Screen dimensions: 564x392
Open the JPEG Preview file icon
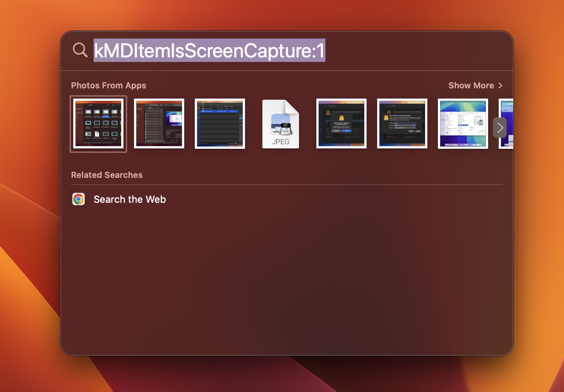pyautogui.click(x=280, y=124)
